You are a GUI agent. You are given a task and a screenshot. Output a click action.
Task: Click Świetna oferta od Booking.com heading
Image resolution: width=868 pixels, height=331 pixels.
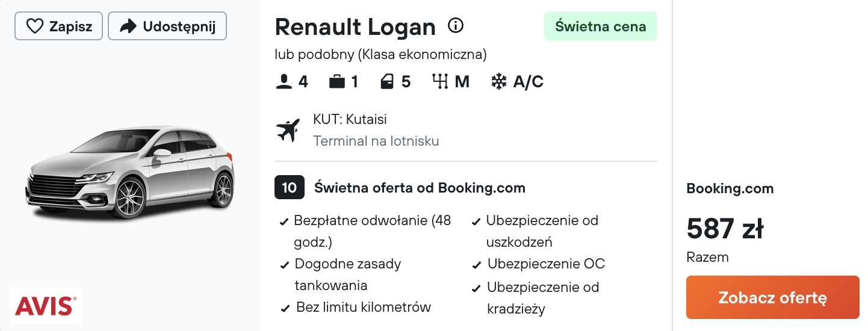pos(420,188)
